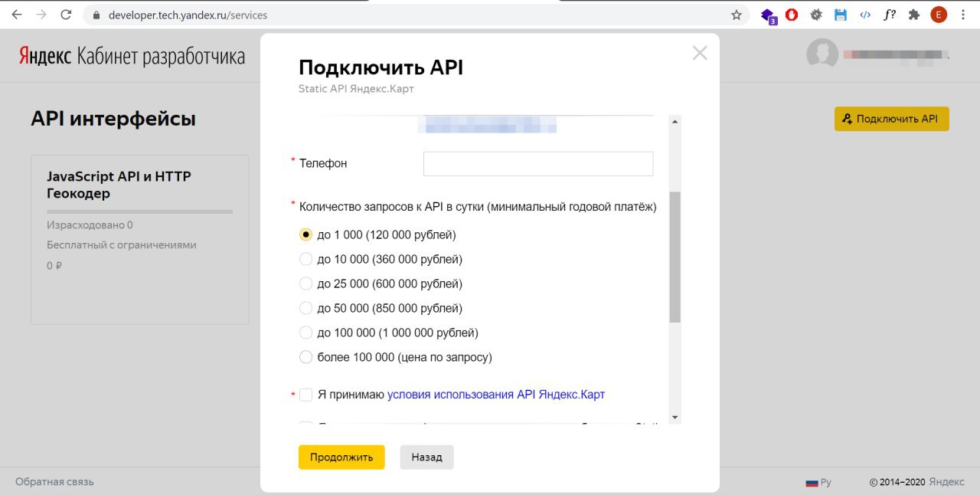Click dialog scrollbar up arrow
Viewport: 980px width, 495px height.
(675, 122)
